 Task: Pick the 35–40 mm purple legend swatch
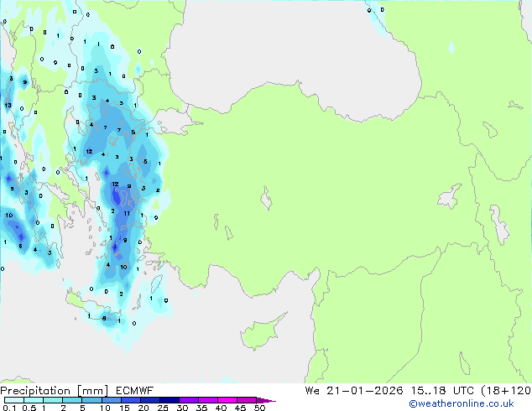coord(207,400)
